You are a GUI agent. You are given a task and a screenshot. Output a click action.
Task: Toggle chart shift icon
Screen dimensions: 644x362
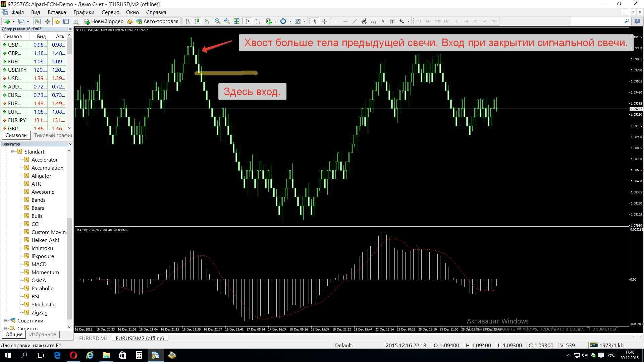point(258,21)
